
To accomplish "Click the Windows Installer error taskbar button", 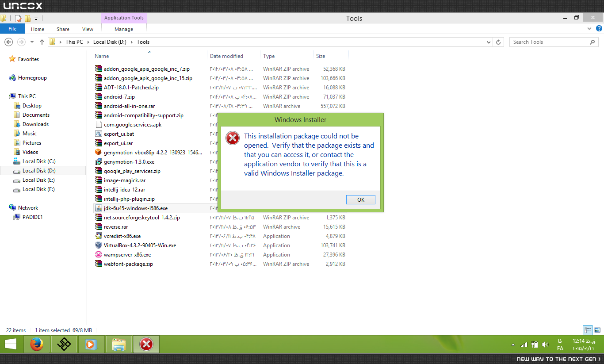I will coord(146,344).
